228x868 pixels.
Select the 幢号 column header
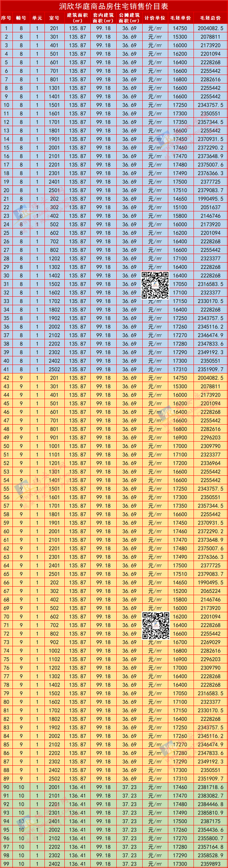[x=21, y=18]
